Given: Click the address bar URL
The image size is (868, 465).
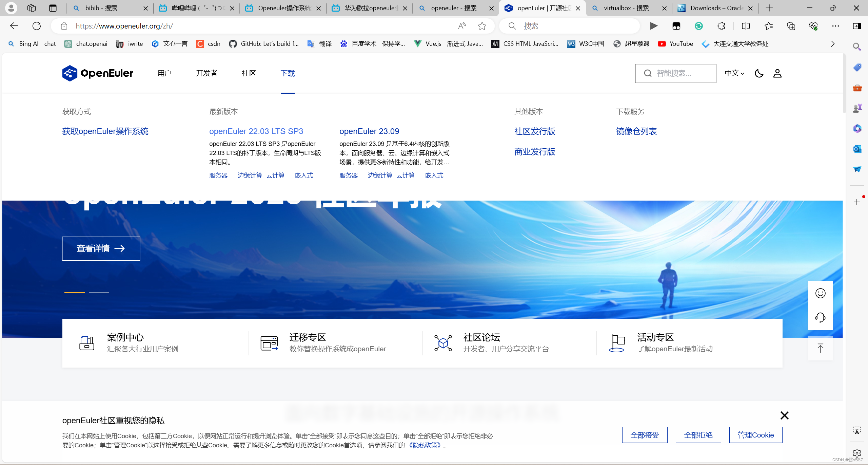Looking at the screenshot, I should (124, 26).
